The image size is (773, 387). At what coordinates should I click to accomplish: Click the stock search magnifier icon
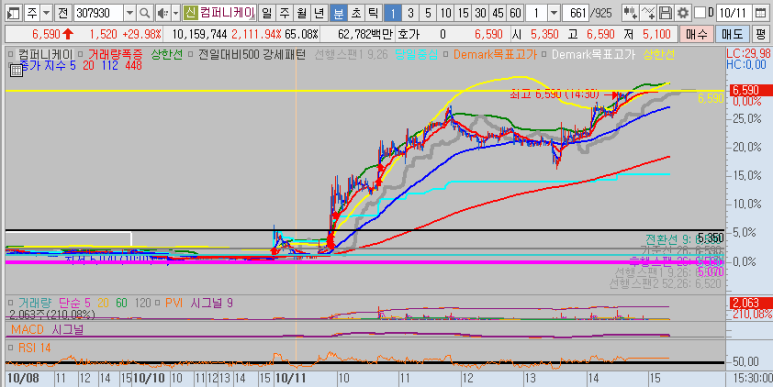(144, 13)
